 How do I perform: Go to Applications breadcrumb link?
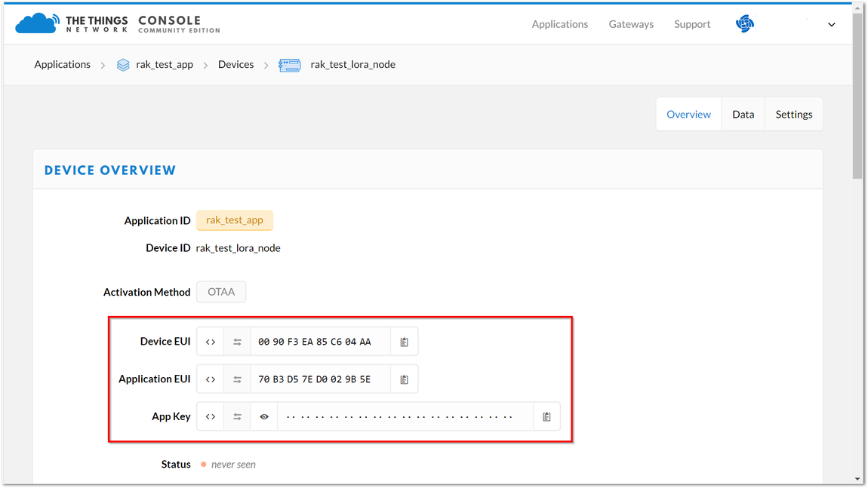click(62, 64)
